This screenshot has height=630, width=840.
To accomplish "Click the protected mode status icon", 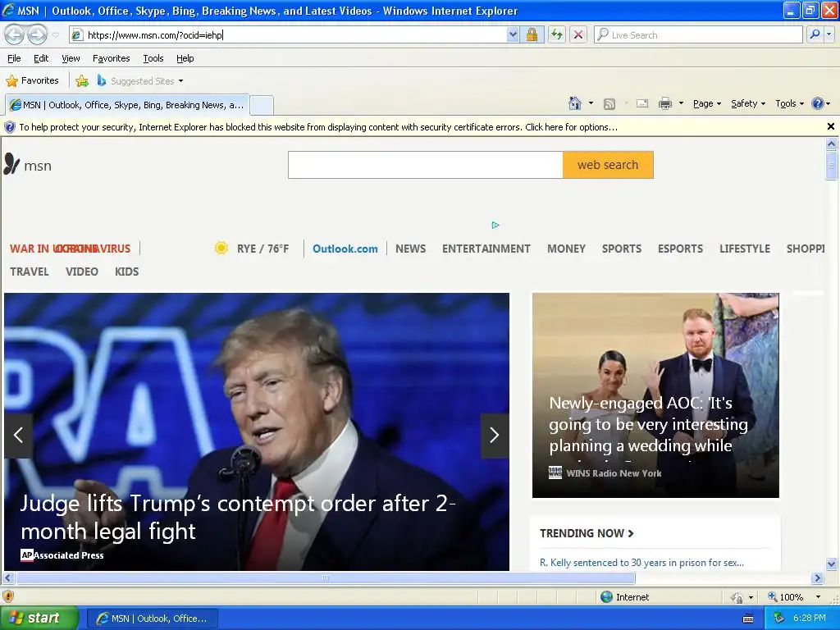I will (x=737, y=597).
